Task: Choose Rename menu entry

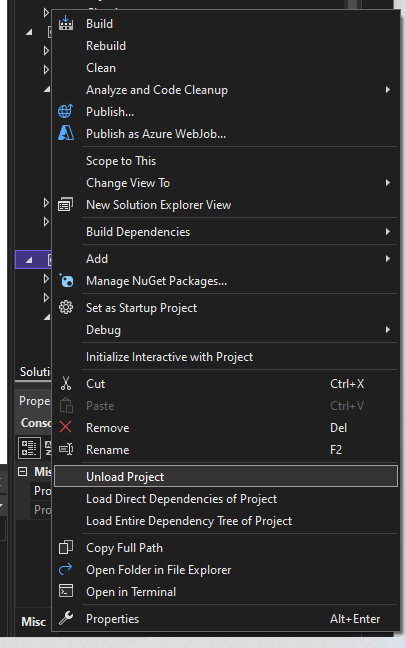Action: tap(226, 450)
